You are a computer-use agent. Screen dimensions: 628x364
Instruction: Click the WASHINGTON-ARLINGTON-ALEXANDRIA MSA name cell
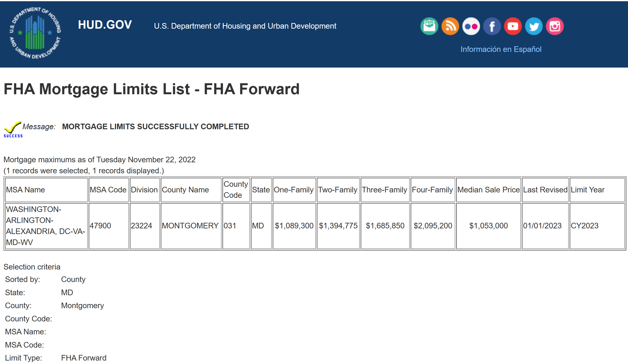click(x=46, y=226)
